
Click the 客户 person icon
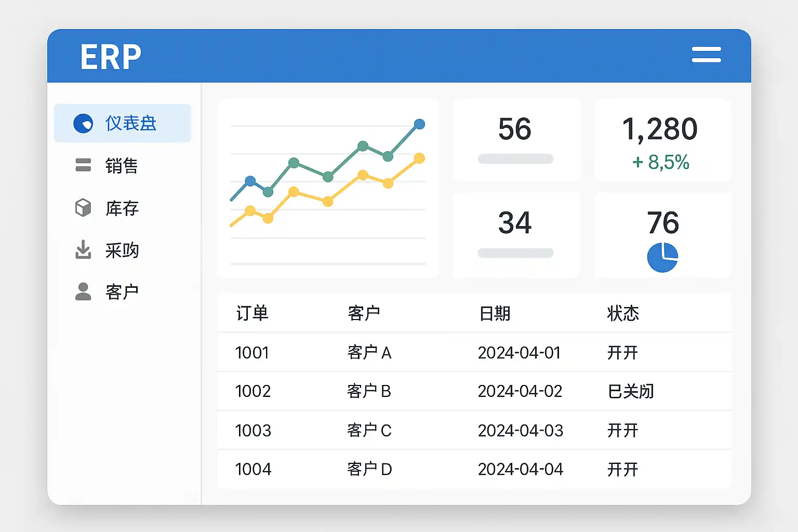[83, 291]
